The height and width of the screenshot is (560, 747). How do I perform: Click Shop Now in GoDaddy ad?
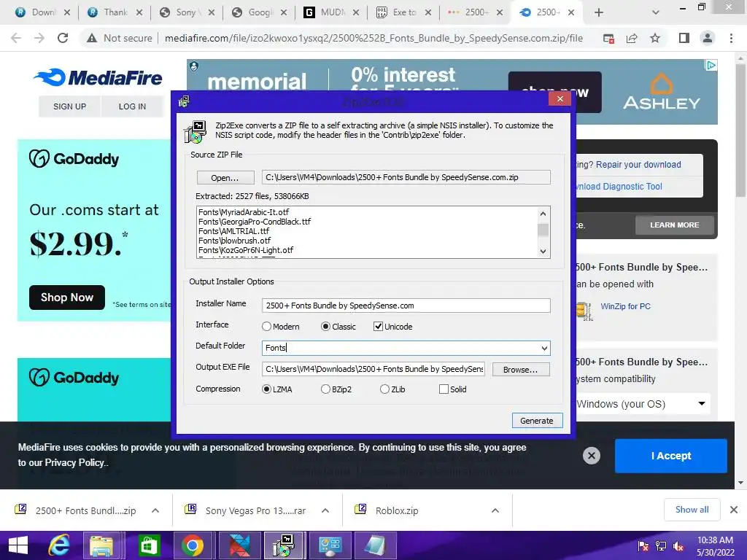[x=66, y=297]
